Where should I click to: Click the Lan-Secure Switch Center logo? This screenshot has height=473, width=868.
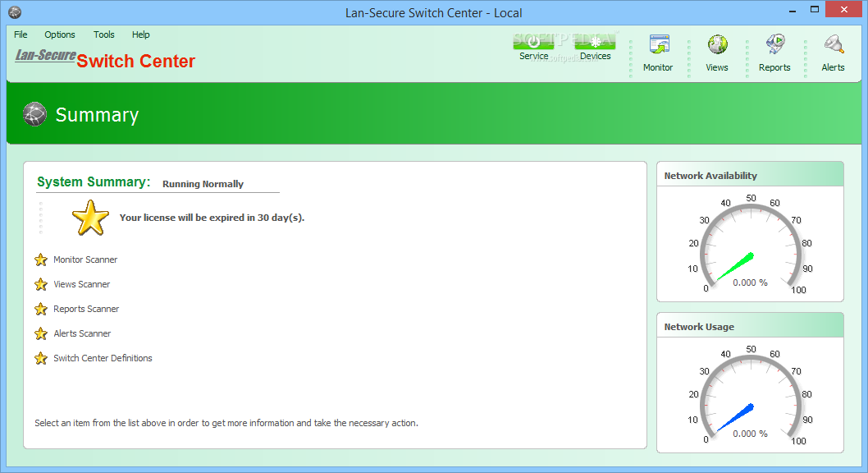[x=105, y=58]
